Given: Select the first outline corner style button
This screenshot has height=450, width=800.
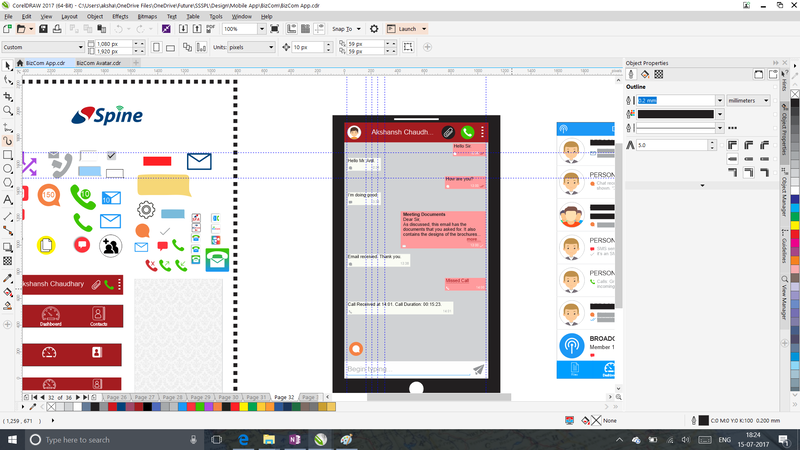Looking at the screenshot, I should click(x=734, y=145).
